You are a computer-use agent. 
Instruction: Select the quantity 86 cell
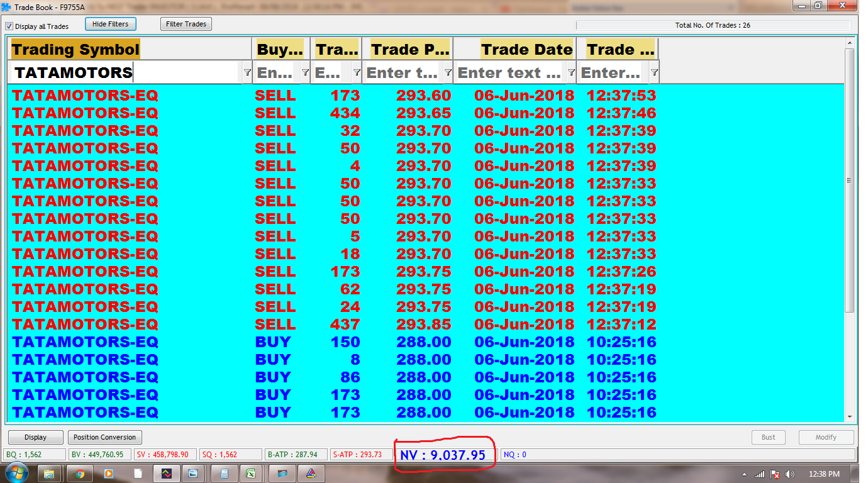point(350,377)
